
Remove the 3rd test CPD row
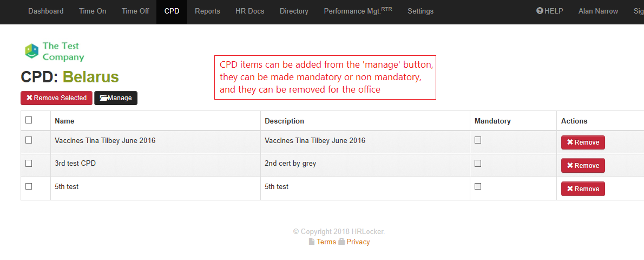(583, 166)
